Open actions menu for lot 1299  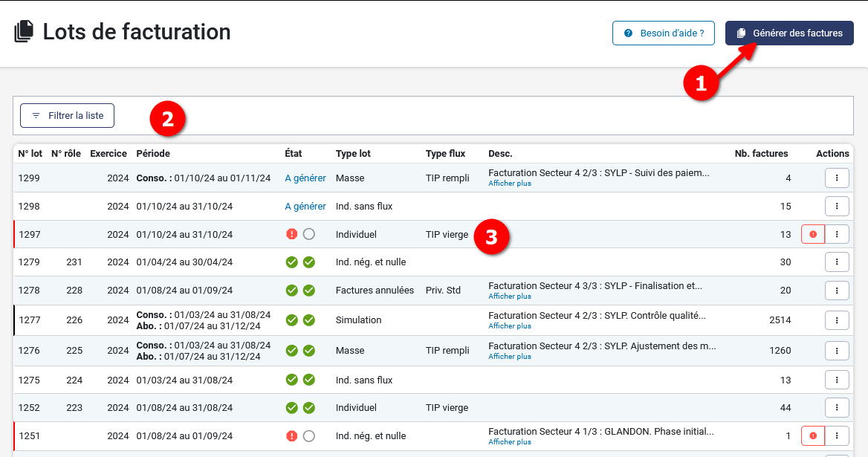coord(837,178)
